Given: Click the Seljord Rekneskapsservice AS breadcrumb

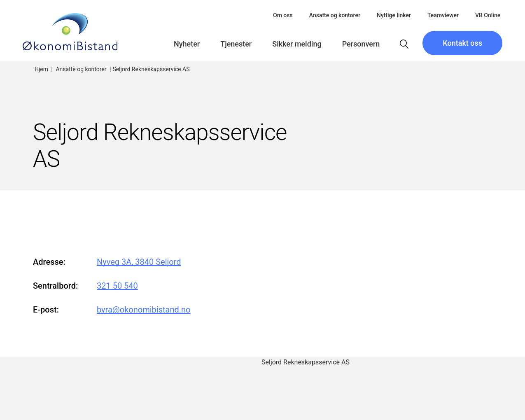Looking at the screenshot, I should [151, 69].
